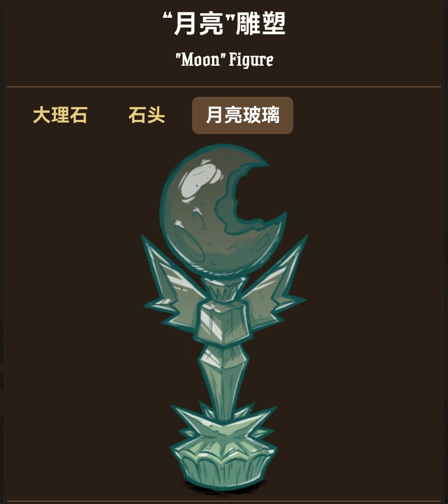Switch to the 大理石 tab
Screen dimensions: 448x504
coord(60,115)
